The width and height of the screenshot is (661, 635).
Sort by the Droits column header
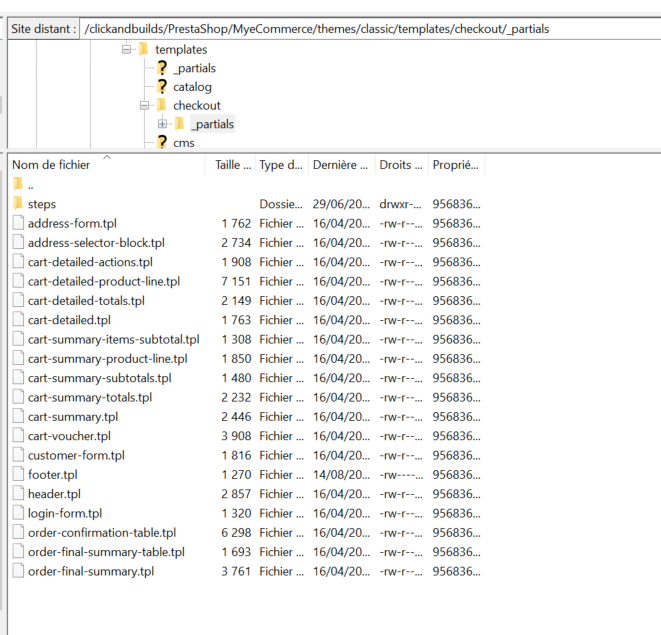click(401, 165)
